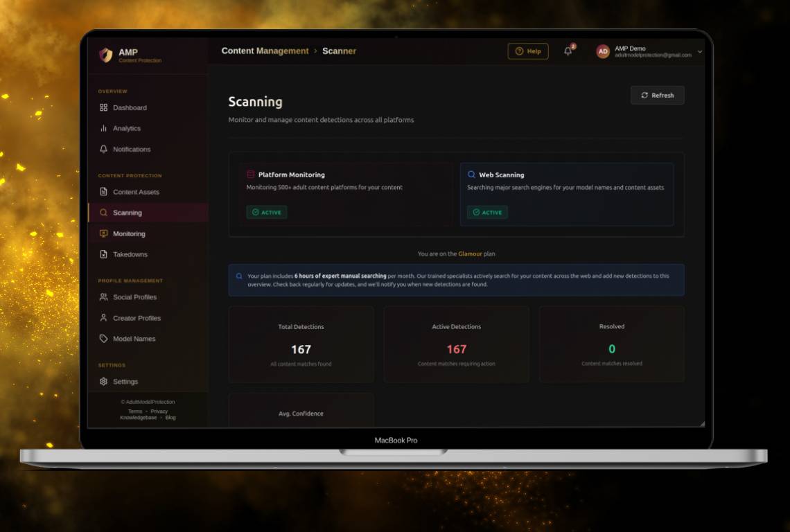Select Scanner in the breadcrumb trail

[x=339, y=51]
